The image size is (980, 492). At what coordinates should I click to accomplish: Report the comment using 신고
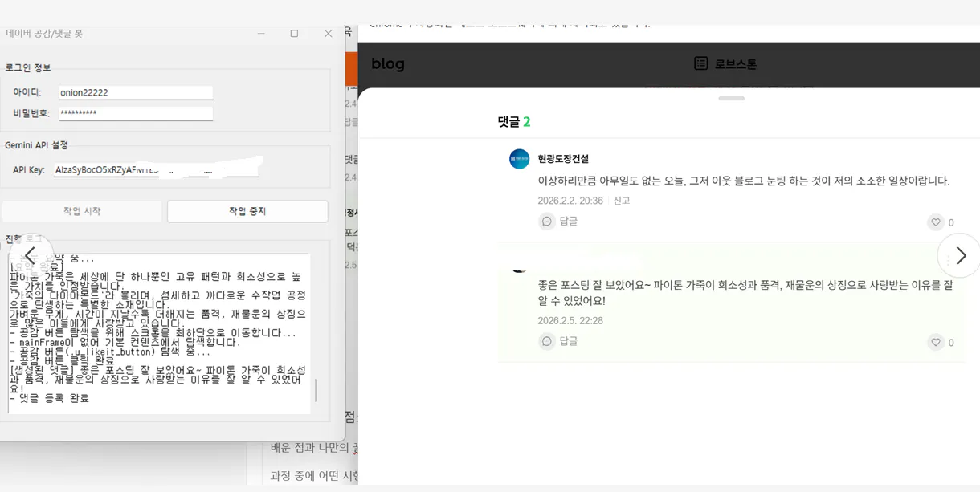622,201
